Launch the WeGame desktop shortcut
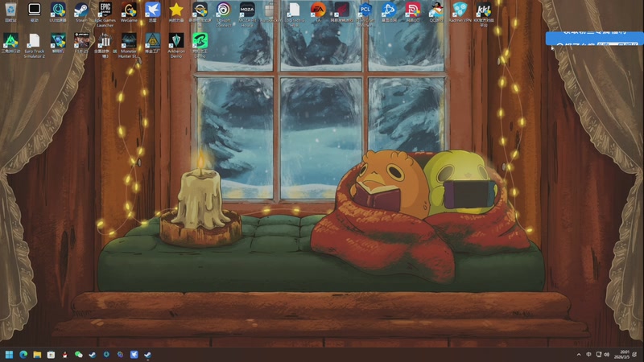 pyautogui.click(x=129, y=12)
